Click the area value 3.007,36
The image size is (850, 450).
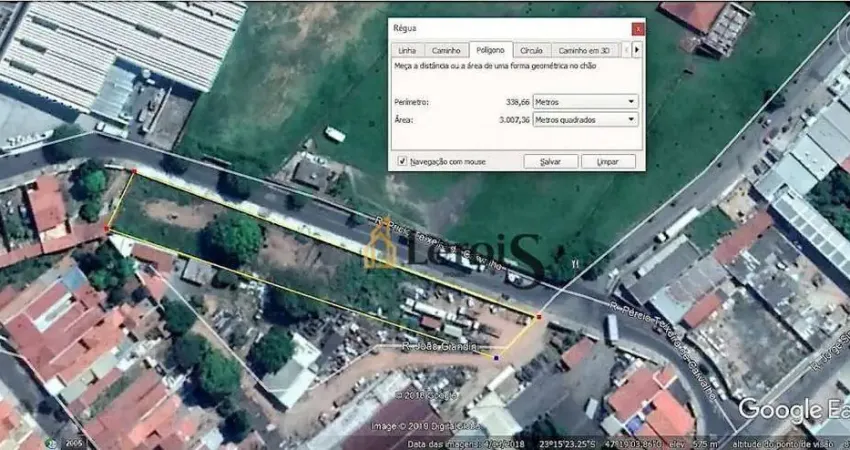tap(514, 120)
